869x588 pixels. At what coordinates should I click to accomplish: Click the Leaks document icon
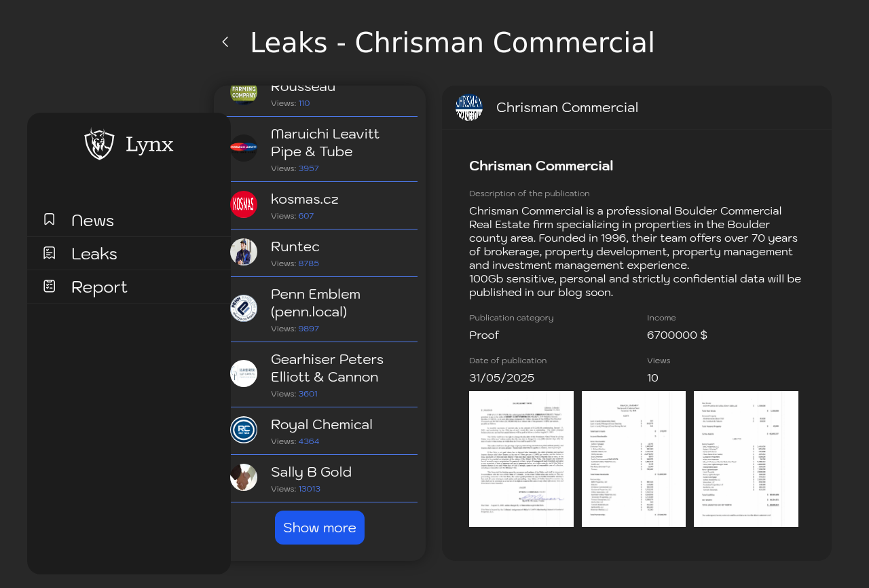click(x=49, y=253)
